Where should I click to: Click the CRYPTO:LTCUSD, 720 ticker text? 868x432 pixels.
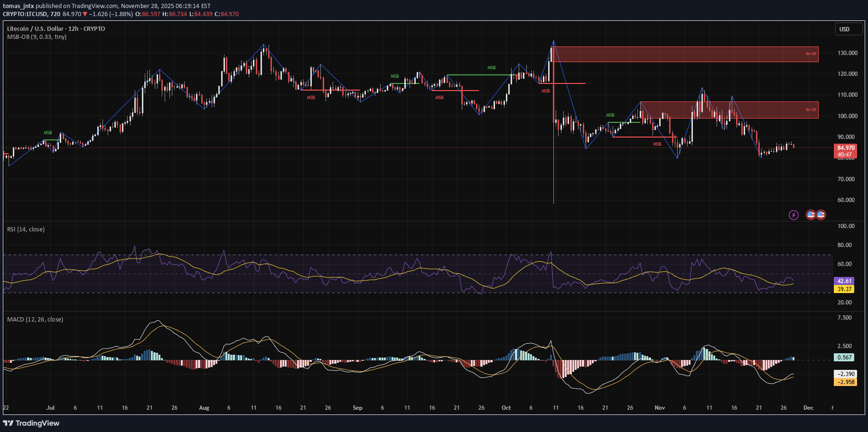click(x=31, y=14)
